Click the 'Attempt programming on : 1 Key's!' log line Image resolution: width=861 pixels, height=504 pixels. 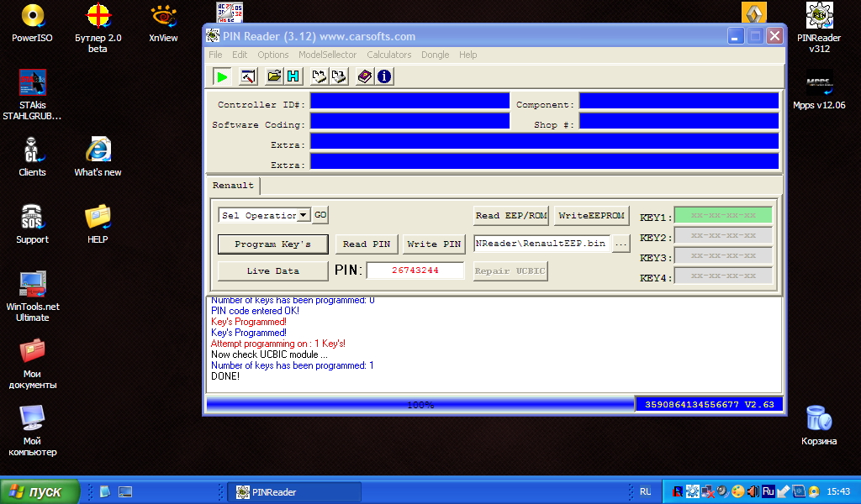[278, 344]
